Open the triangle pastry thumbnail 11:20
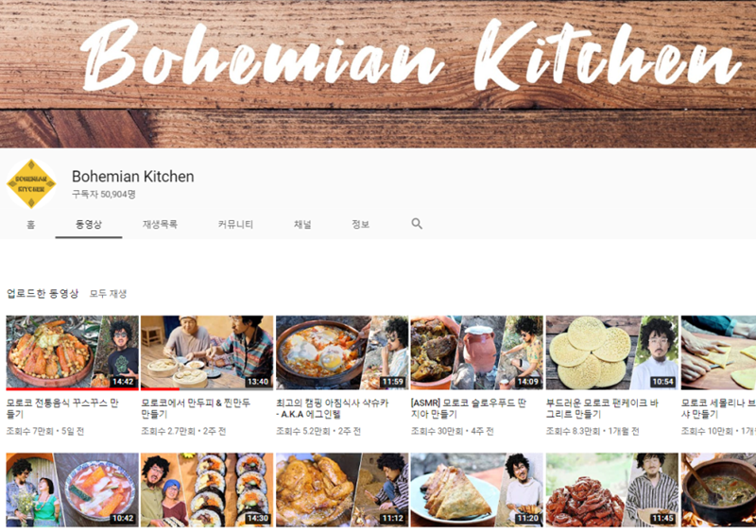Screen dimensions: 756x532 click(x=477, y=489)
